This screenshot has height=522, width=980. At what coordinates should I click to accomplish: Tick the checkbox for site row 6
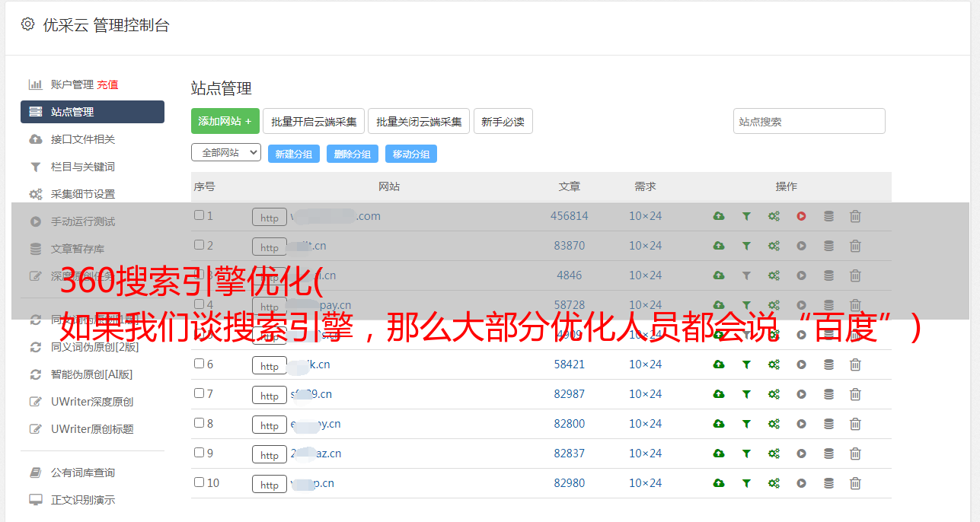[x=199, y=364]
